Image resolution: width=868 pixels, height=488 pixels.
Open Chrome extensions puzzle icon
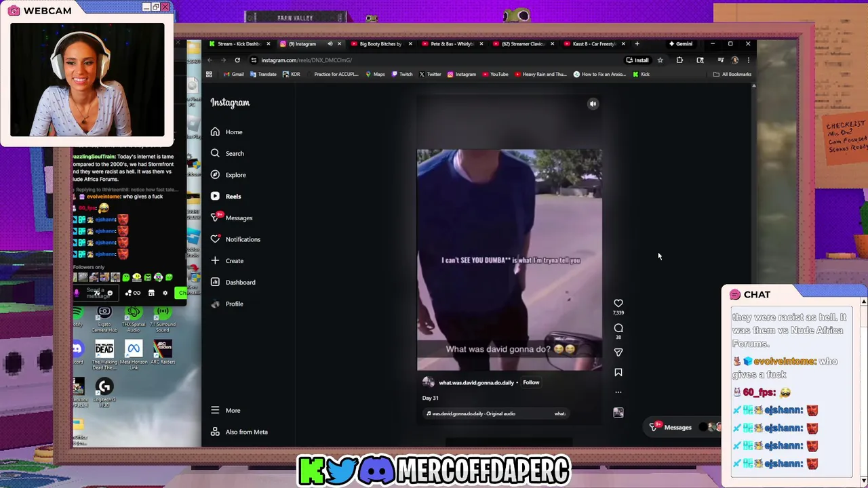click(679, 60)
